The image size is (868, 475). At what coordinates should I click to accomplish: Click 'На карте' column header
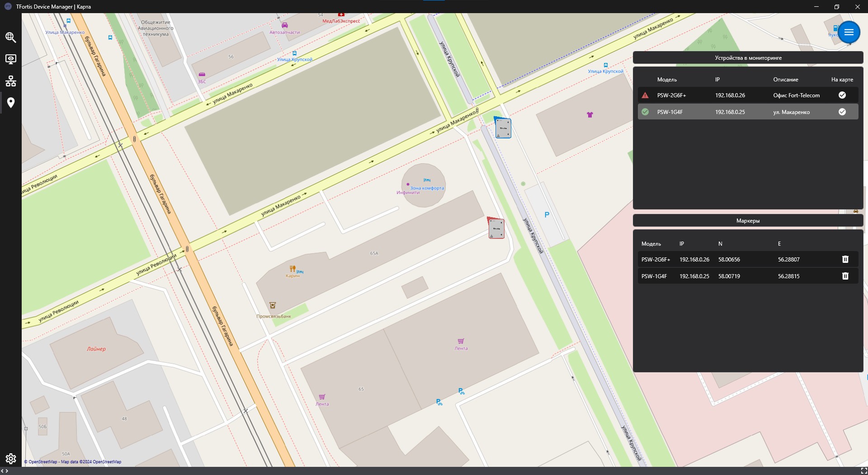point(842,80)
